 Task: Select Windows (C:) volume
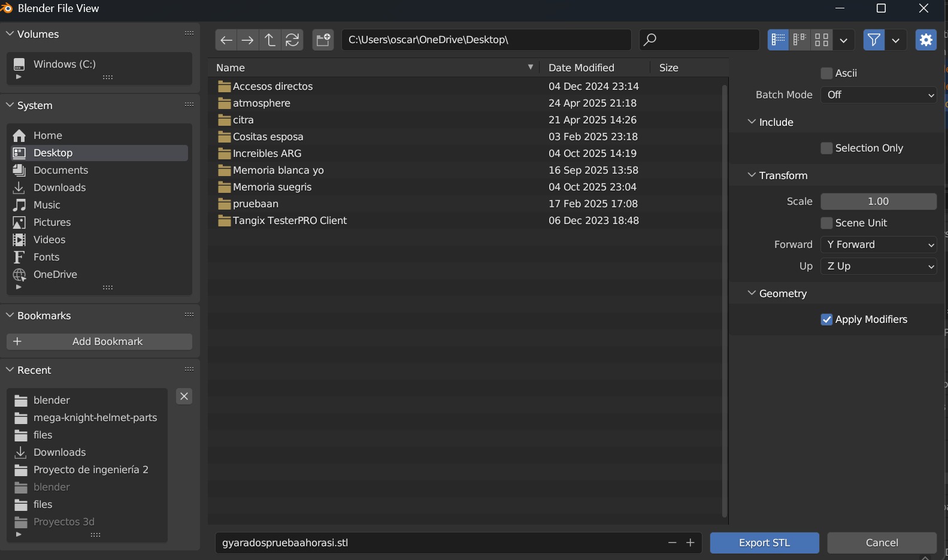point(99,64)
